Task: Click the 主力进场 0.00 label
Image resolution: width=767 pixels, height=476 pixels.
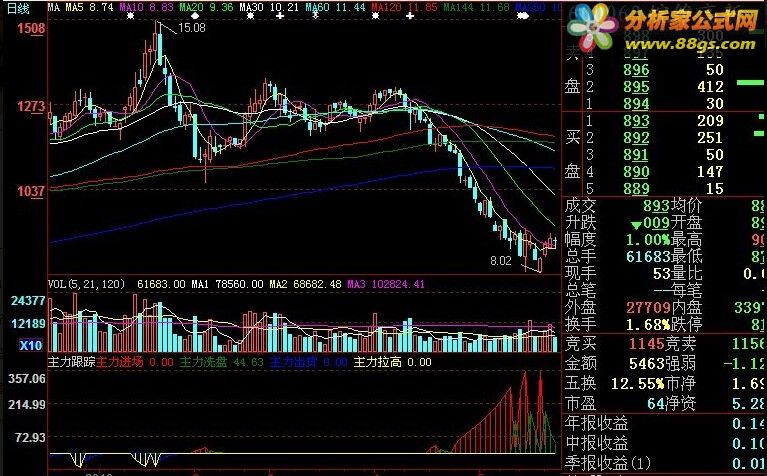Action: [135, 362]
